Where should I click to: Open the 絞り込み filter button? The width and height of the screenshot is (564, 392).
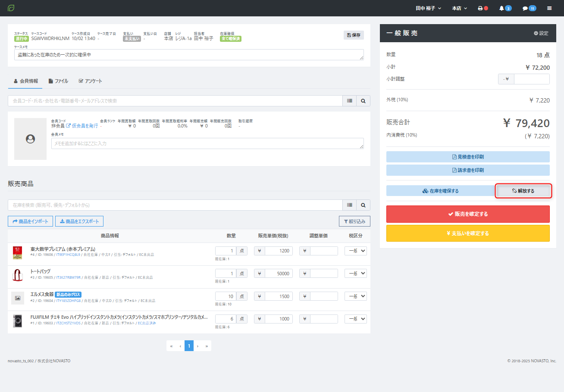coord(354,221)
